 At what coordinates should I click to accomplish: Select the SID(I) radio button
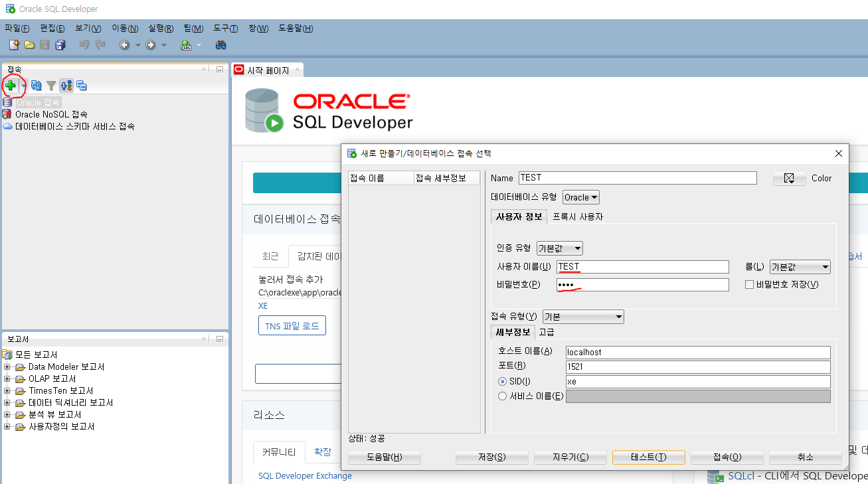pos(503,381)
